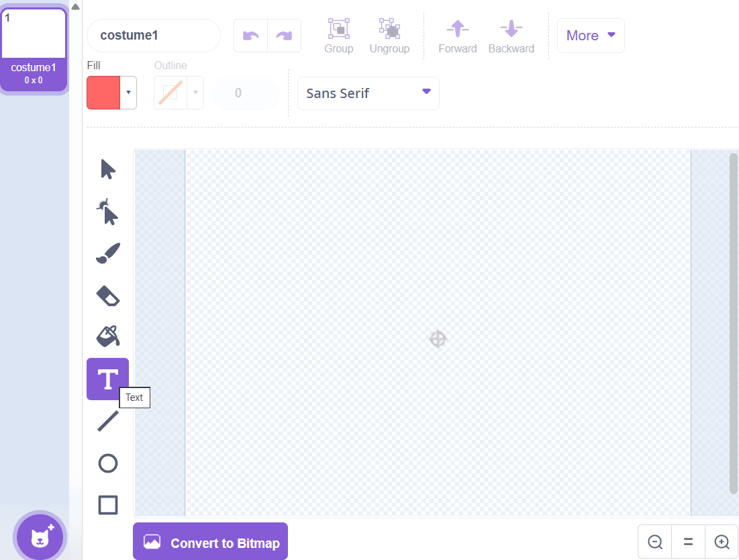Pick the Rectangle tool
The width and height of the screenshot is (739, 560).
click(x=107, y=505)
